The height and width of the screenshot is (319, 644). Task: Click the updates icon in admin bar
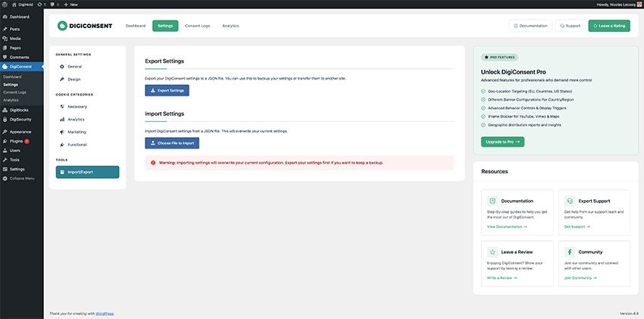(x=40, y=4)
